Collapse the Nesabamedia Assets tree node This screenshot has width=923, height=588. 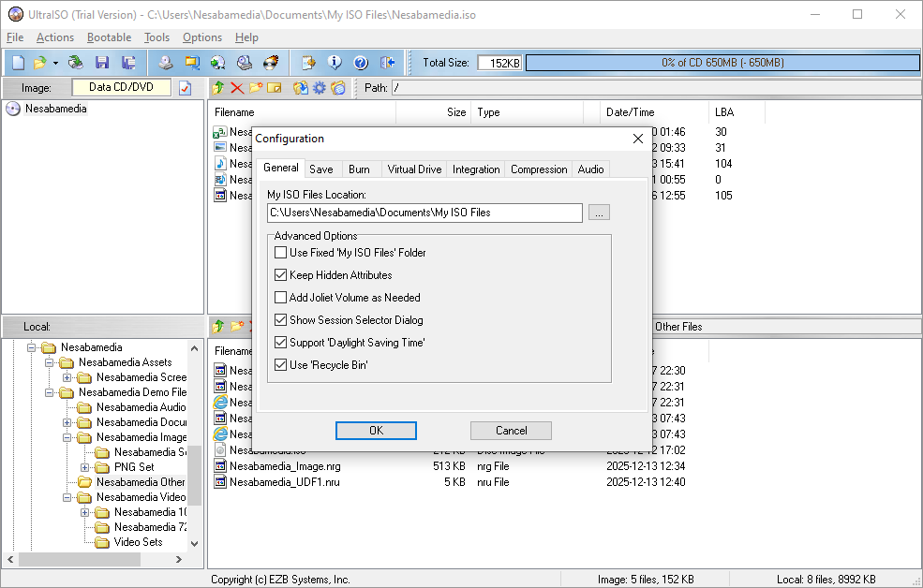tap(50, 362)
